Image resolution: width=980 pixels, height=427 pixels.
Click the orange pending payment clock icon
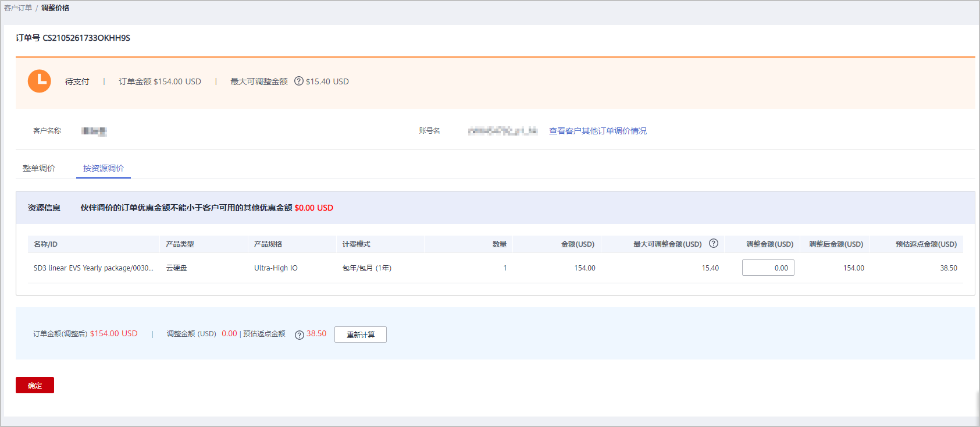pyautogui.click(x=40, y=81)
